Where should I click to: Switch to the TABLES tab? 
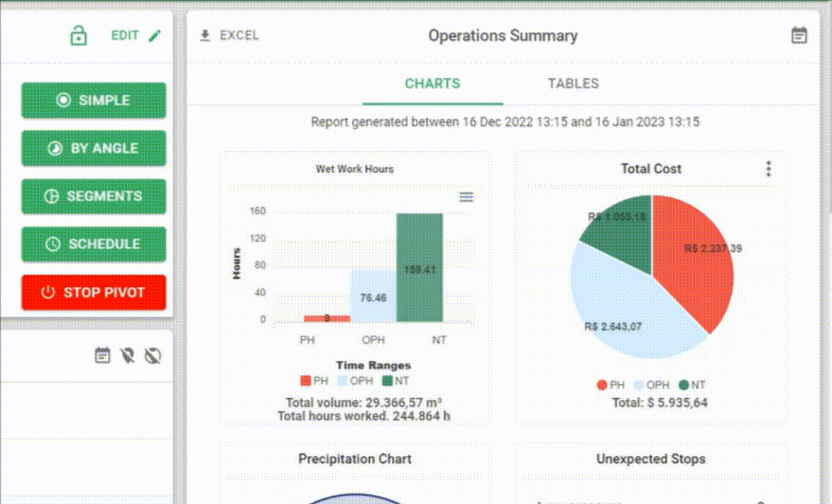tap(573, 83)
